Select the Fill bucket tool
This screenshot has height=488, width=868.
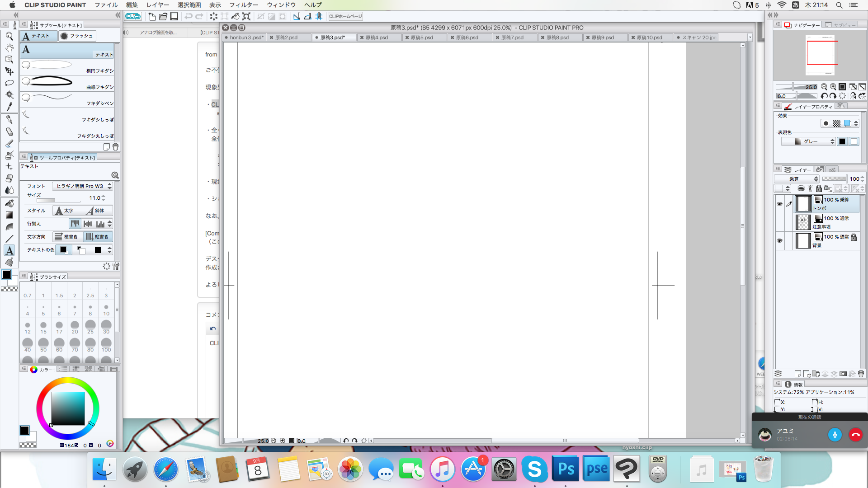9,203
